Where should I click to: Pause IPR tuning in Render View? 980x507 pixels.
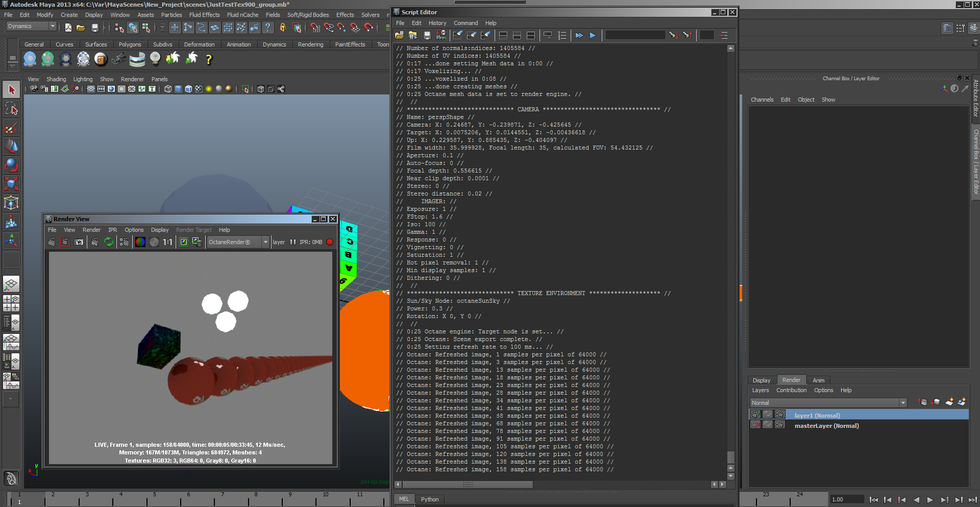coord(293,242)
